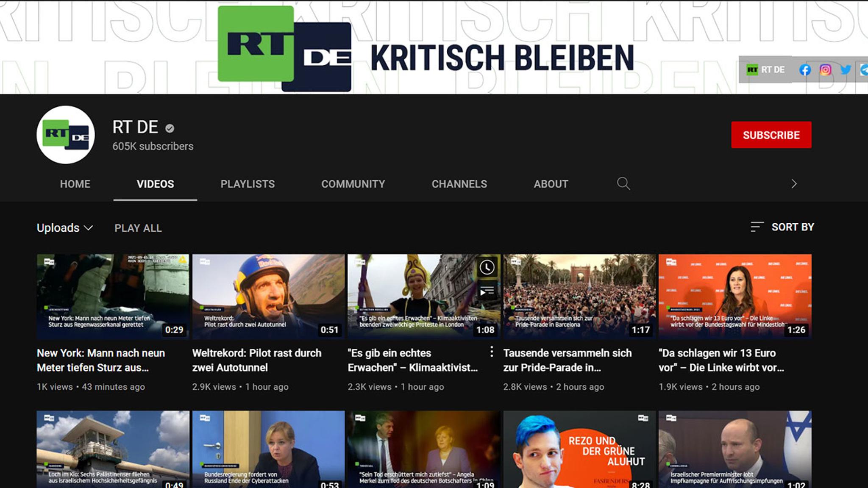Add climate activists video to Watch Later
Image resolution: width=868 pixels, height=488 pixels.
coord(487,267)
